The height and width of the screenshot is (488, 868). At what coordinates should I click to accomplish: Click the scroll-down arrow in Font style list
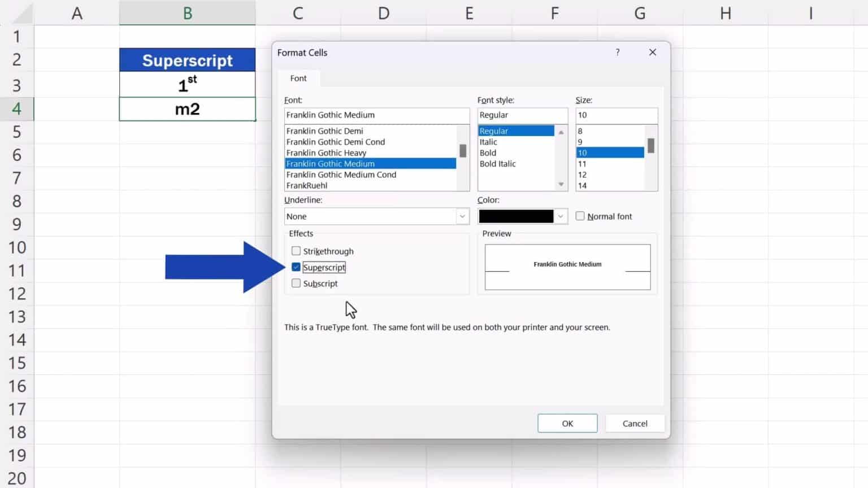click(561, 184)
